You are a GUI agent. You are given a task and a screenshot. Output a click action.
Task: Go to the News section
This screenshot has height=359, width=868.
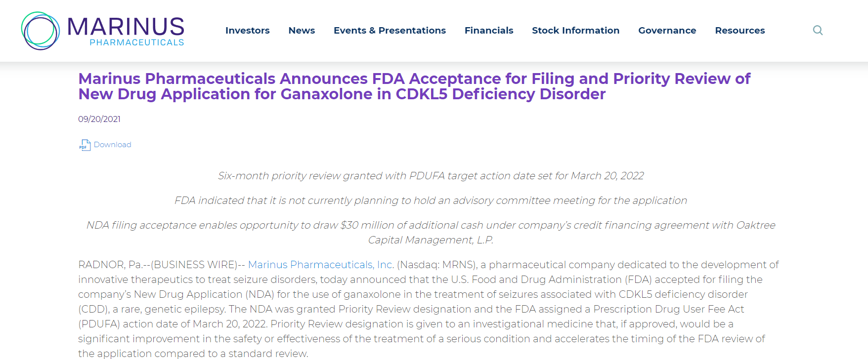pos(302,31)
